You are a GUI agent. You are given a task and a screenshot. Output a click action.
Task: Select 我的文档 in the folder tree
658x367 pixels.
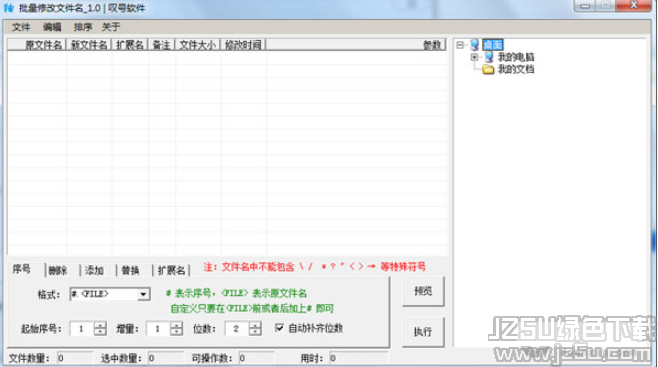[x=516, y=69]
